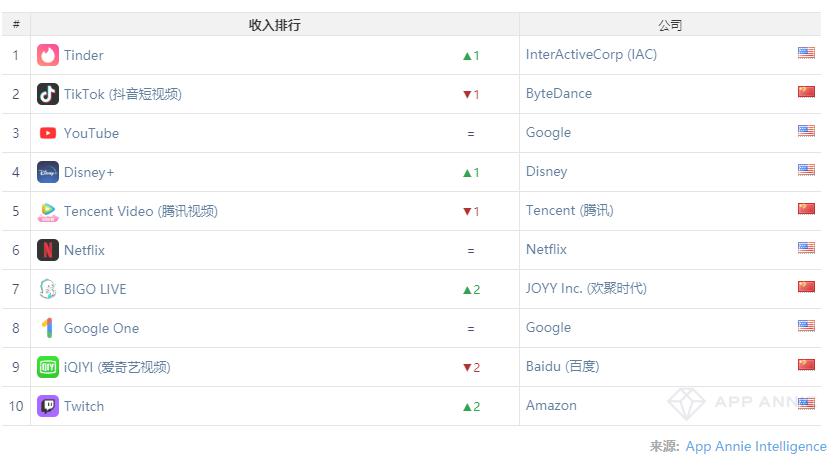Viewport: 840px width, 468px height.
Task: Open the Disney+ app icon
Action: (x=48, y=172)
